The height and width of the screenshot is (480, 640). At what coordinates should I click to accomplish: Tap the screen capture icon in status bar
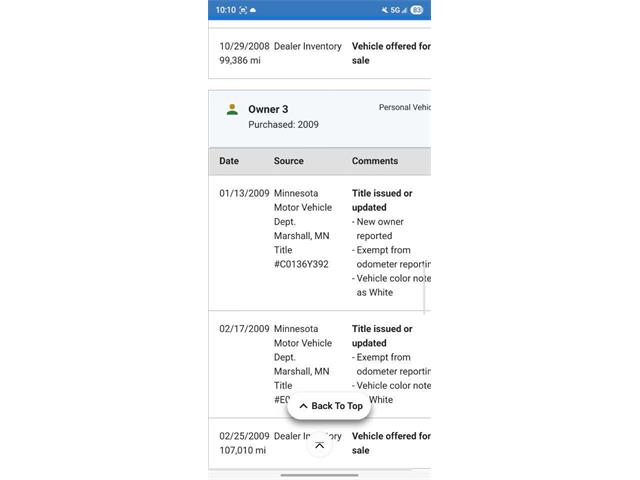(x=243, y=10)
